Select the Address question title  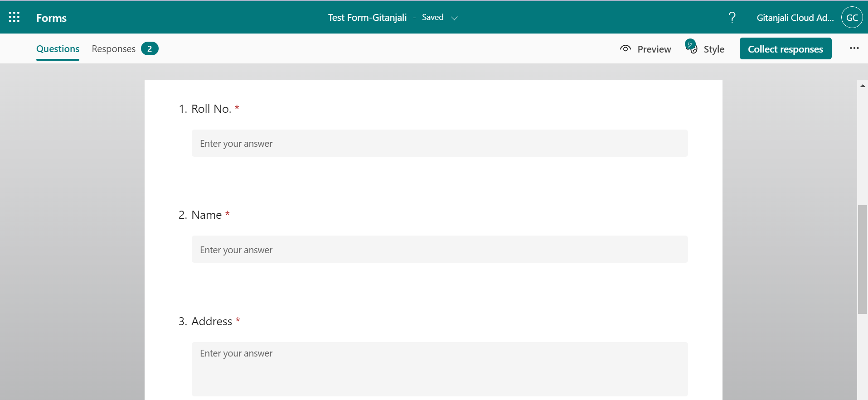(x=212, y=322)
